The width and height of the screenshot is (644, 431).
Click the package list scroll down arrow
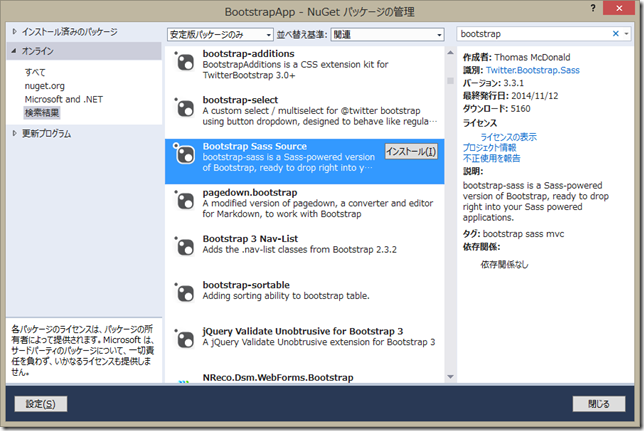[x=451, y=377]
